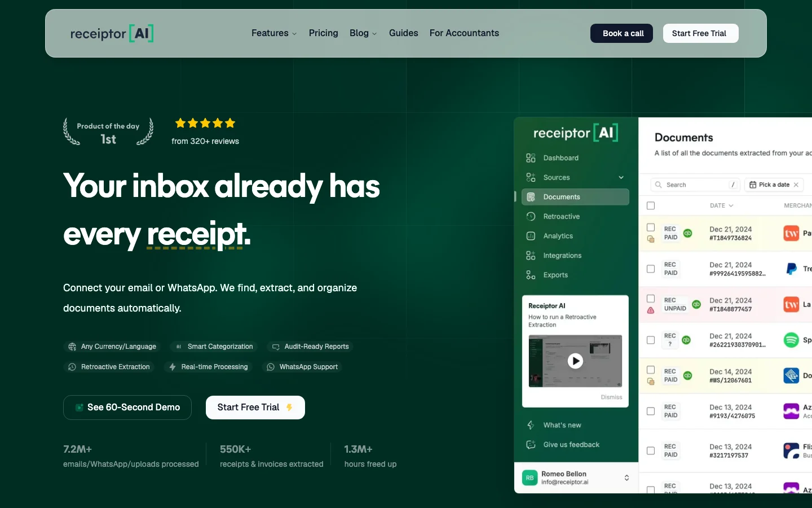Screen dimensions: 812x508
Task: Click the receiptor AI logo in navbar
Action: point(112,33)
